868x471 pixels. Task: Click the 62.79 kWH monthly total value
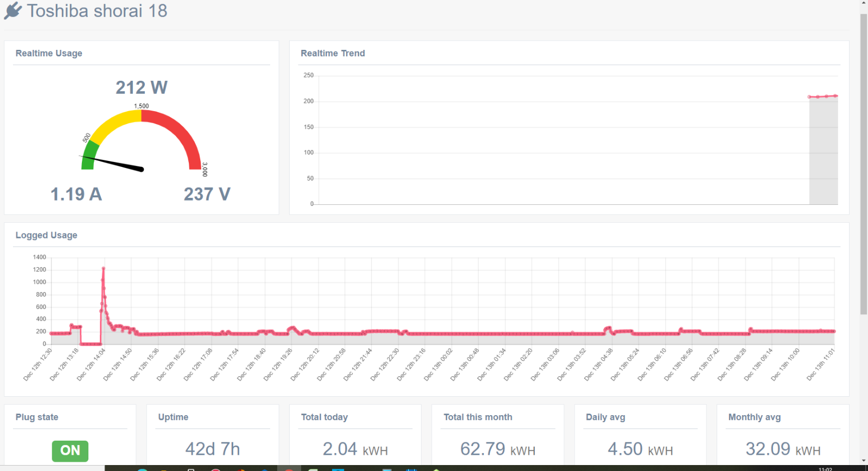click(x=498, y=449)
